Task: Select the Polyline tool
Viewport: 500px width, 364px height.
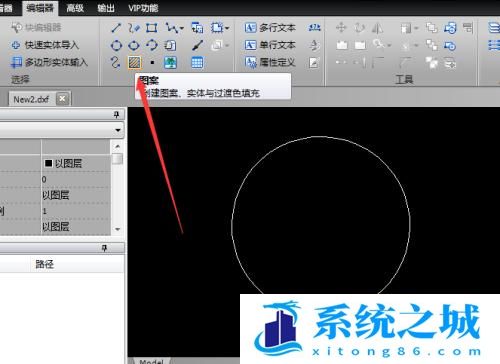Action: [171, 28]
